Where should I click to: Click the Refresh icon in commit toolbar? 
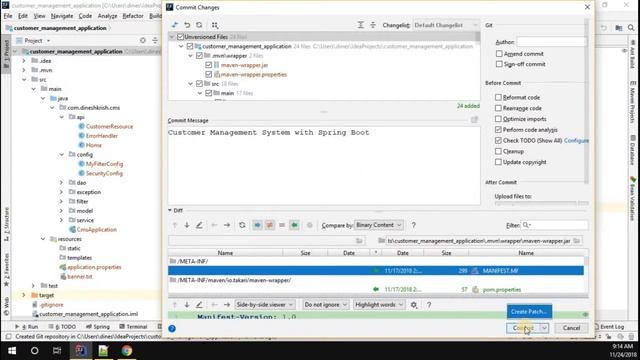click(199, 25)
